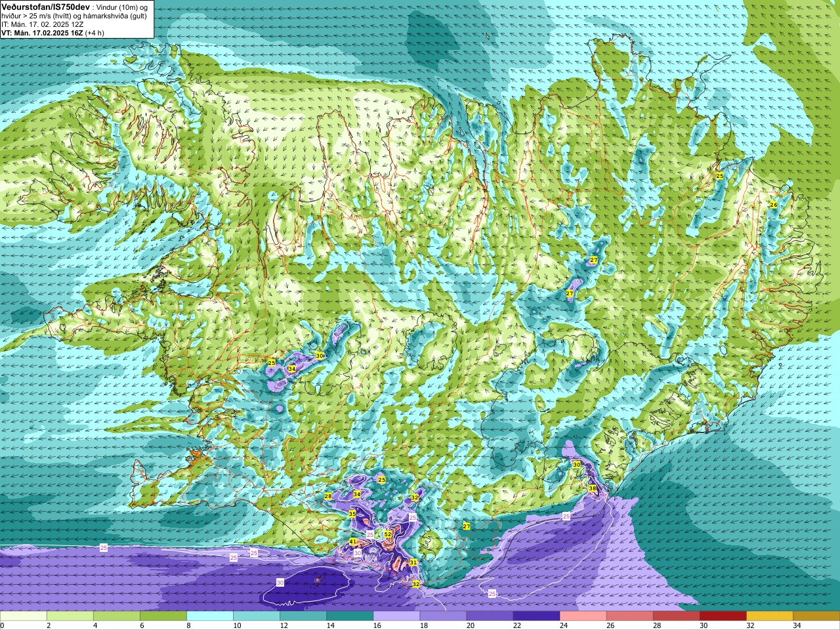Select the above-34 m/s ochre legend swatch

point(816,616)
